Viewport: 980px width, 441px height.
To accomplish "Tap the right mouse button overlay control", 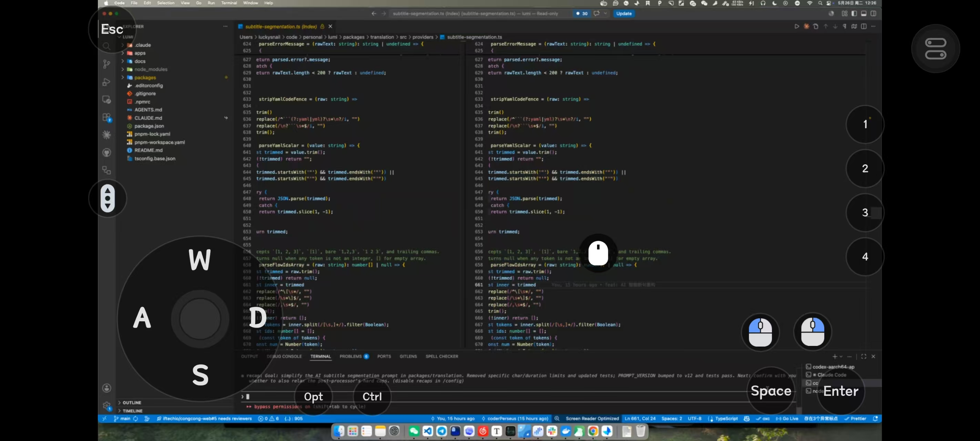I will pyautogui.click(x=812, y=331).
